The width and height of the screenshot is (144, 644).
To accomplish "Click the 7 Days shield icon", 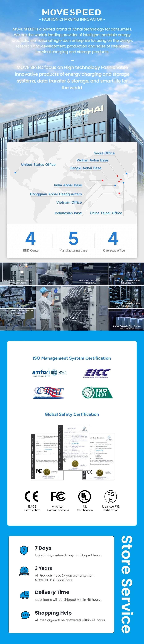I will (x=24, y=550).
